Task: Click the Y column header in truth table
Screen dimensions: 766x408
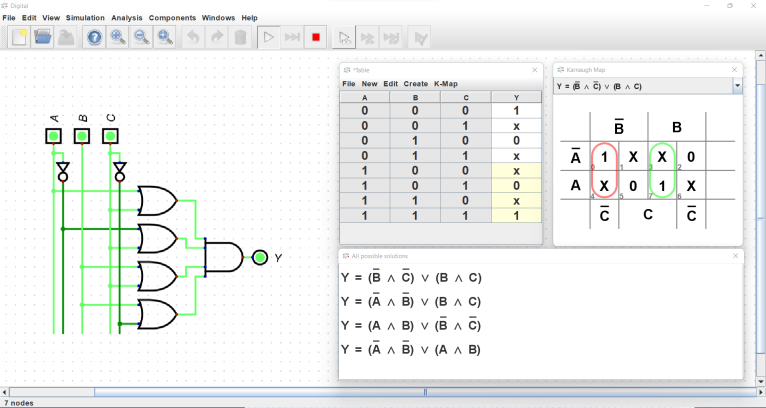Action: click(516, 97)
